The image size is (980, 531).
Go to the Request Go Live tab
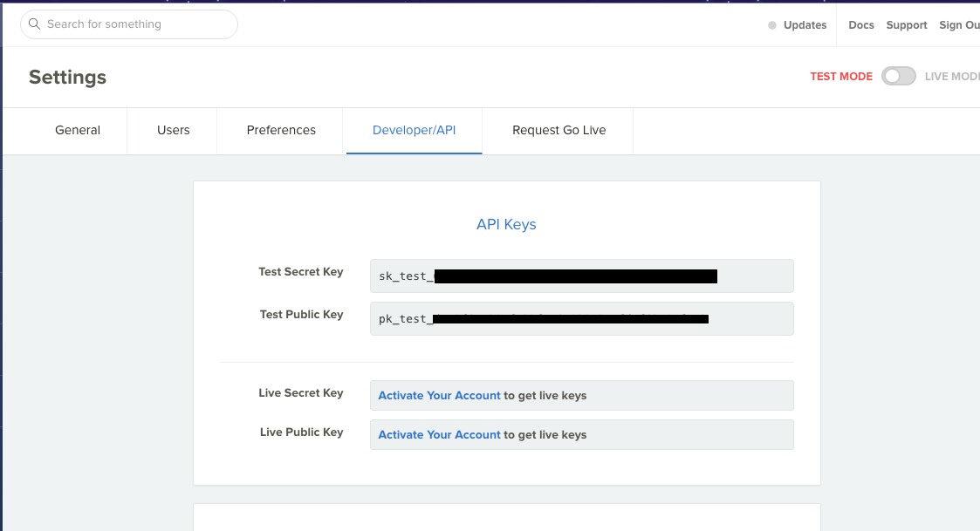[559, 130]
